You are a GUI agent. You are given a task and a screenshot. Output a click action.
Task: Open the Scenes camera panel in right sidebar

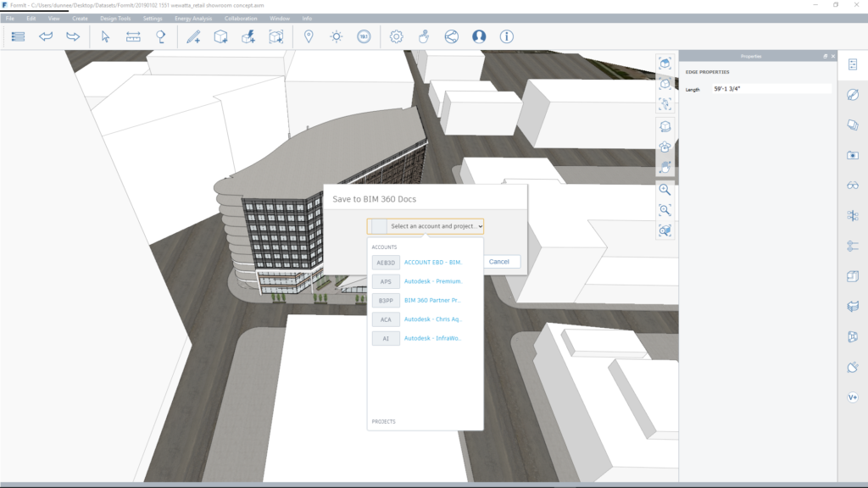[x=853, y=155]
